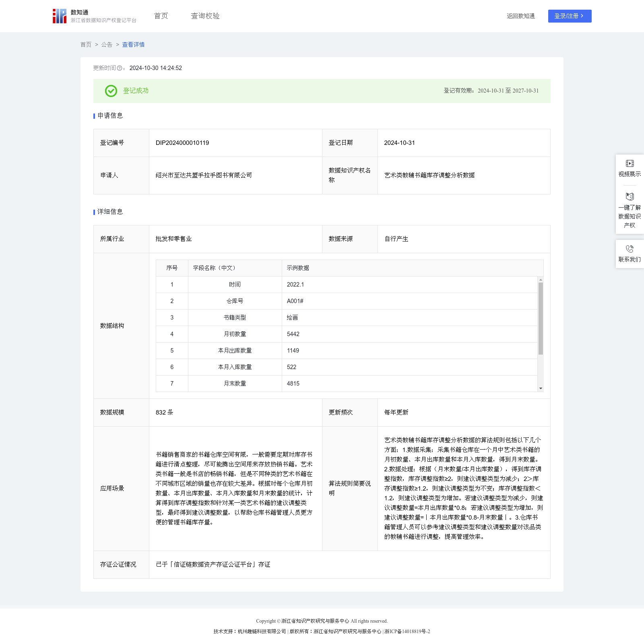The height and width of the screenshot is (644, 644).
Task: Click the 数知通 platform logo
Action: [60, 16]
